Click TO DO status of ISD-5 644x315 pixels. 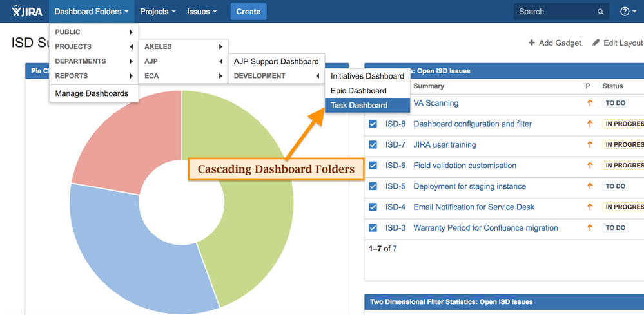(x=615, y=186)
